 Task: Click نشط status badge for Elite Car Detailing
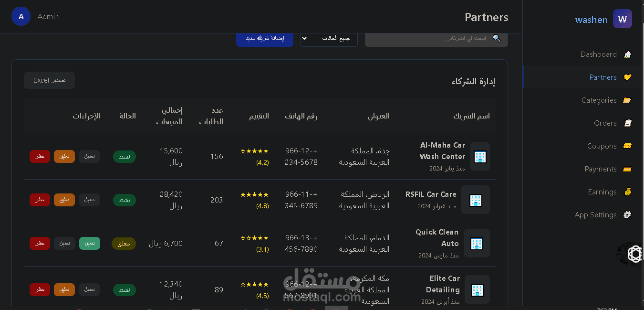point(125,290)
